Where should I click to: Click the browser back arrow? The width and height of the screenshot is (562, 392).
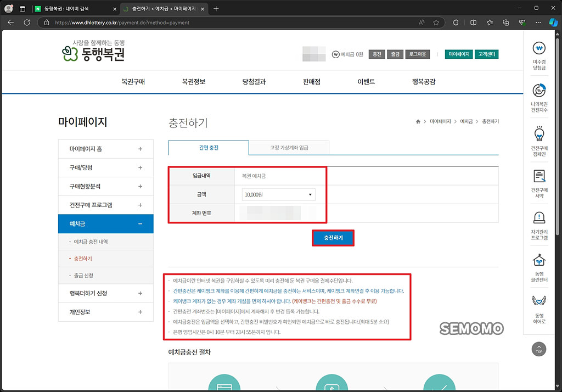click(x=11, y=23)
